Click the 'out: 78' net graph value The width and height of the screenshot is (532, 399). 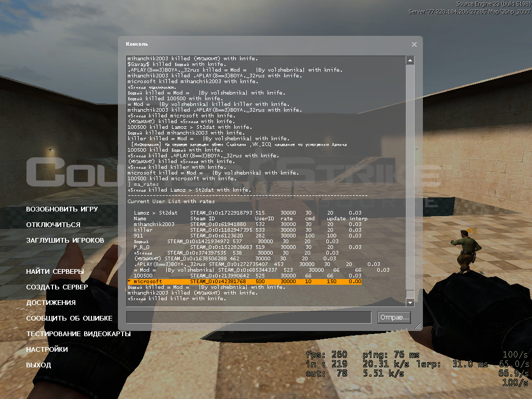[326, 374]
